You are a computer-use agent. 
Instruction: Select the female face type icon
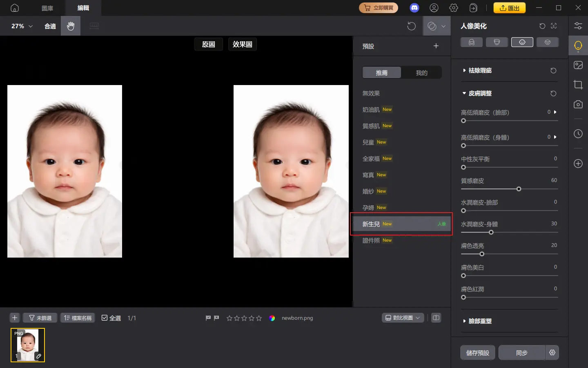pyautogui.click(x=471, y=42)
